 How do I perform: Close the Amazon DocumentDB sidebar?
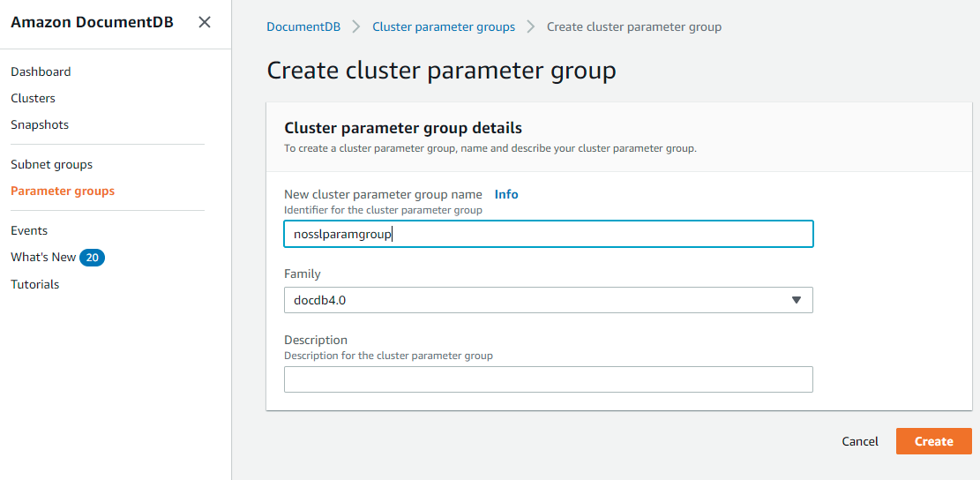click(205, 23)
